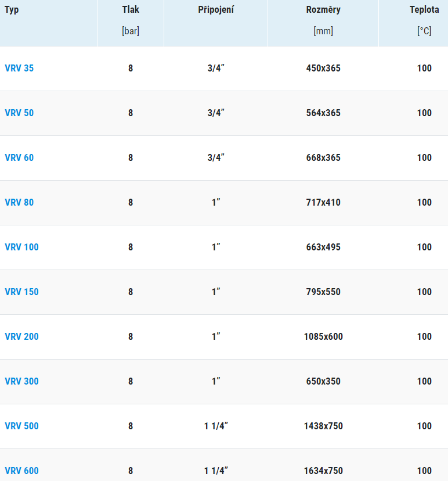
Task: Open the VRV 150 product link
Action: click(21, 292)
